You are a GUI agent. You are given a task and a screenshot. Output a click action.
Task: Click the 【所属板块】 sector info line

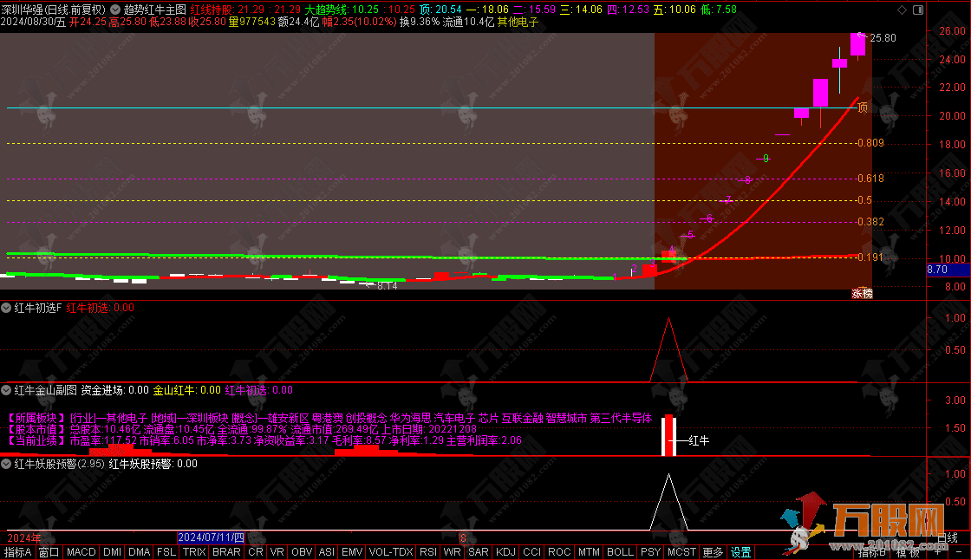click(329, 418)
